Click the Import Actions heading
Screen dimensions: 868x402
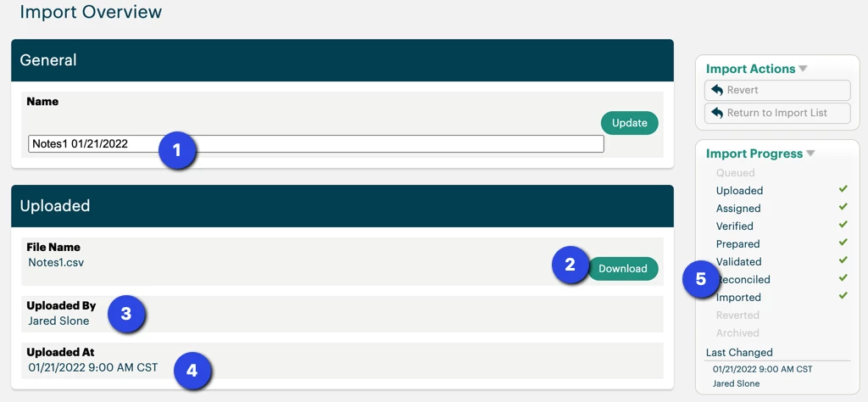pos(751,69)
